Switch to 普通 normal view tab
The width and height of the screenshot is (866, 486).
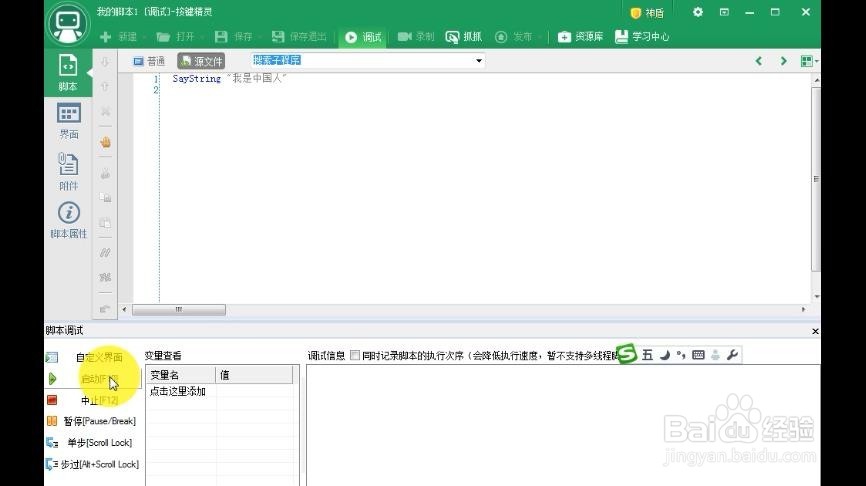click(x=149, y=61)
